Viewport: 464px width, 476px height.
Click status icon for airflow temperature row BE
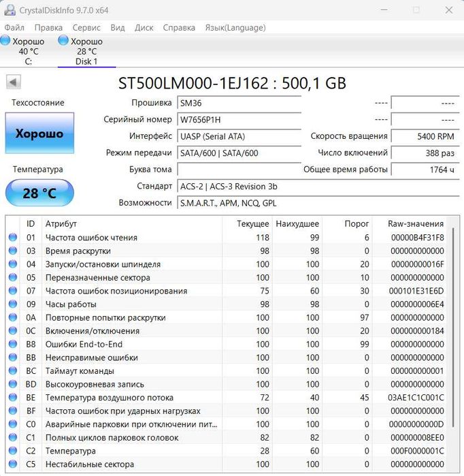point(13,398)
